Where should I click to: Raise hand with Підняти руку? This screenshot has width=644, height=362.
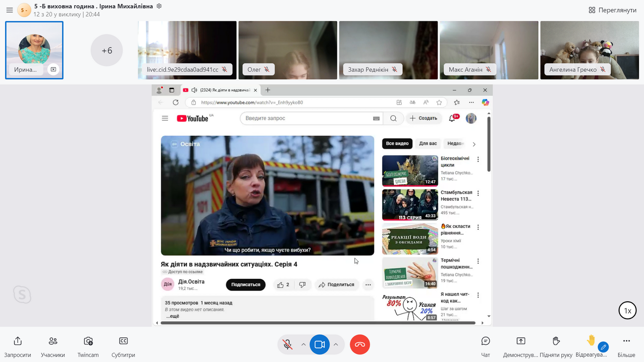point(556,346)
